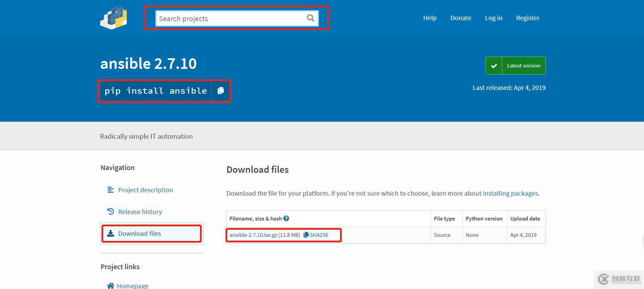Open the Donate page
Viewport: 644px width, 289px height.
tap(461, 18)
